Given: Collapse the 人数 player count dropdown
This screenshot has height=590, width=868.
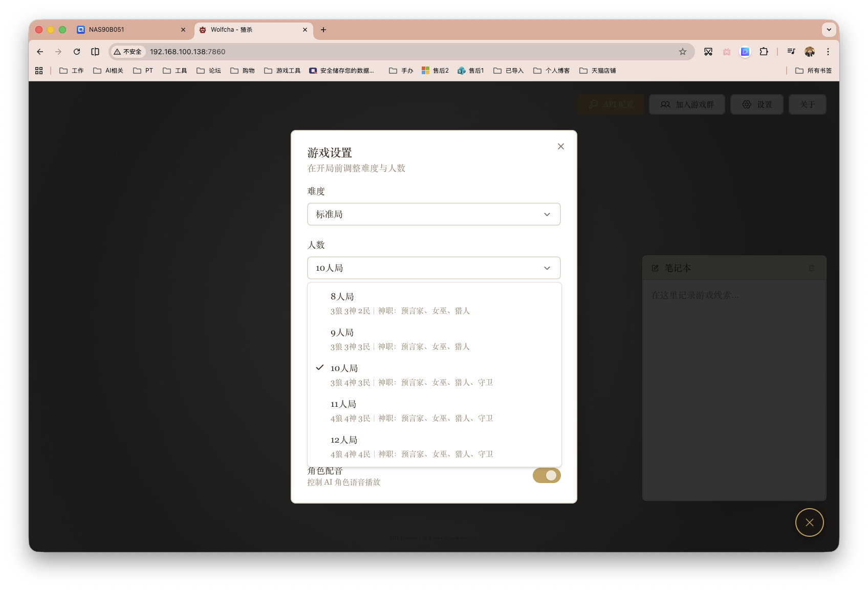Looking at the screenshot, I should coord(433,268).
